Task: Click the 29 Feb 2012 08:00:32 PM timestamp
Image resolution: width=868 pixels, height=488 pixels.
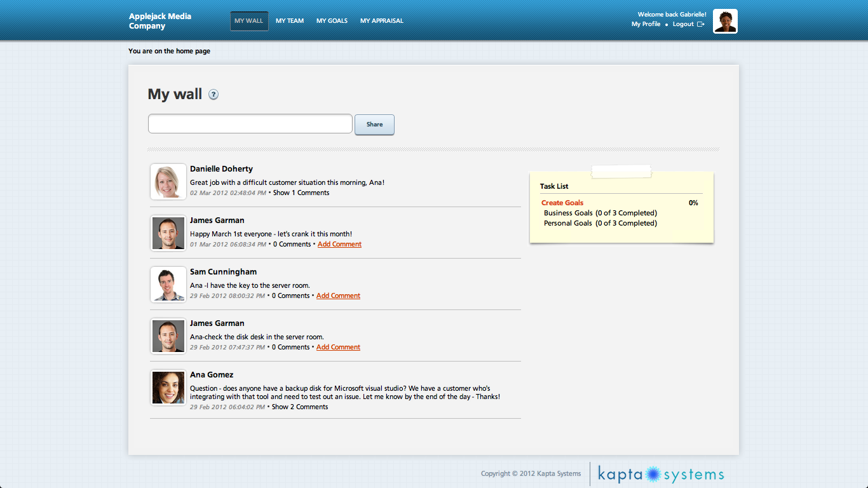Action: 227,295
